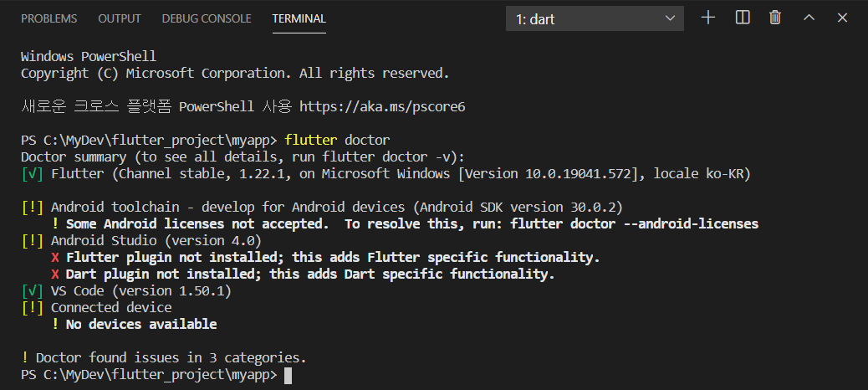Viewport: 868px width, 390px height.
Task: Split the terminal using split icon
Action: (743, 18)
